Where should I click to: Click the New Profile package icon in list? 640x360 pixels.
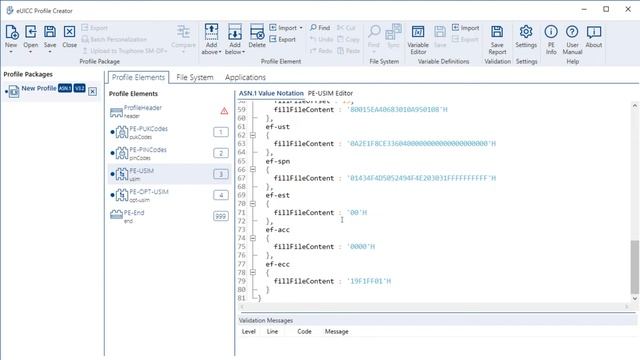(x=13, y=91)
